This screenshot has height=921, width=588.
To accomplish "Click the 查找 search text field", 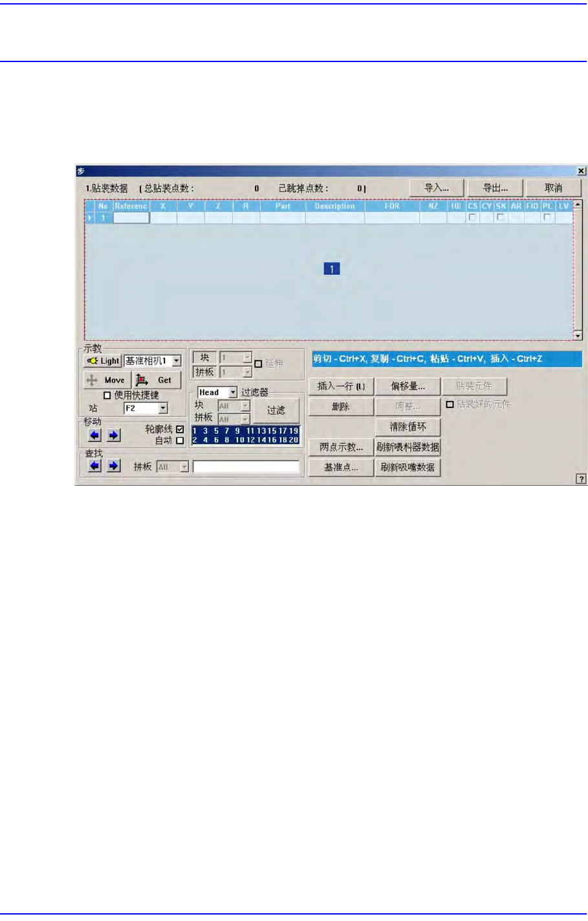I will [246, 466].
